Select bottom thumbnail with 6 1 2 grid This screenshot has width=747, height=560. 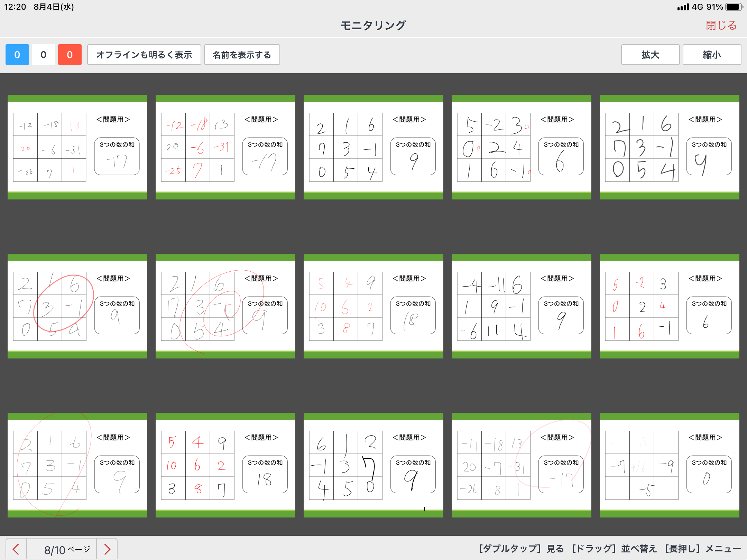(x=373, y=465)
